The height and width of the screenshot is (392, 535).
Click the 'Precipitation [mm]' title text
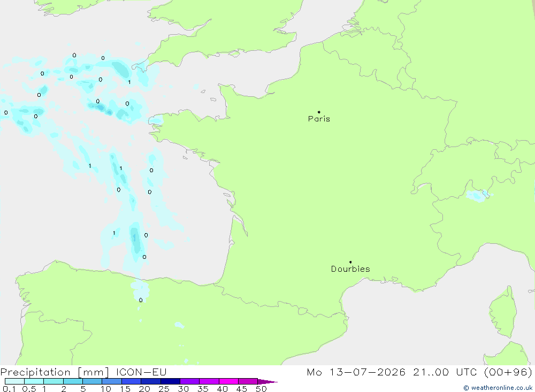(x=55, y=372)
